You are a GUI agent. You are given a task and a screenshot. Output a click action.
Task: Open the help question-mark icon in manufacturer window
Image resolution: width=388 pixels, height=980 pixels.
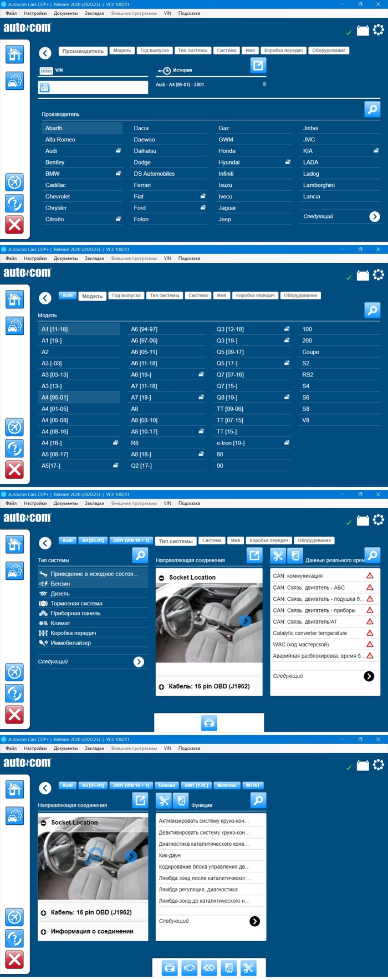tap(14, 203)
